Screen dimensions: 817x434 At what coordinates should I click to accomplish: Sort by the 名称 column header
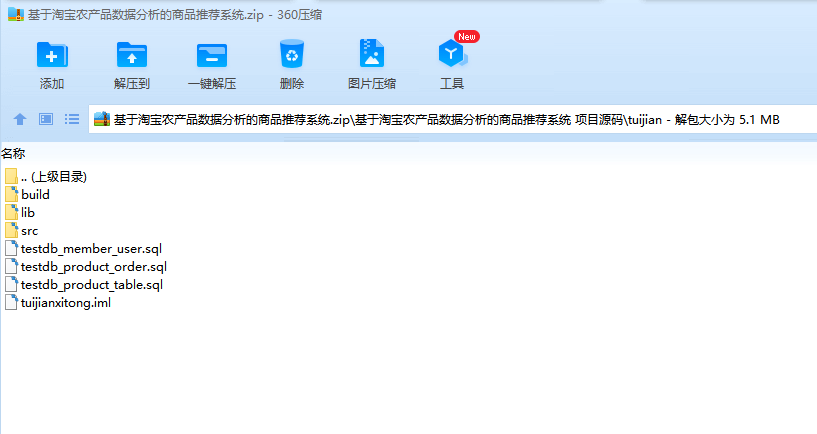coord(13,154)
